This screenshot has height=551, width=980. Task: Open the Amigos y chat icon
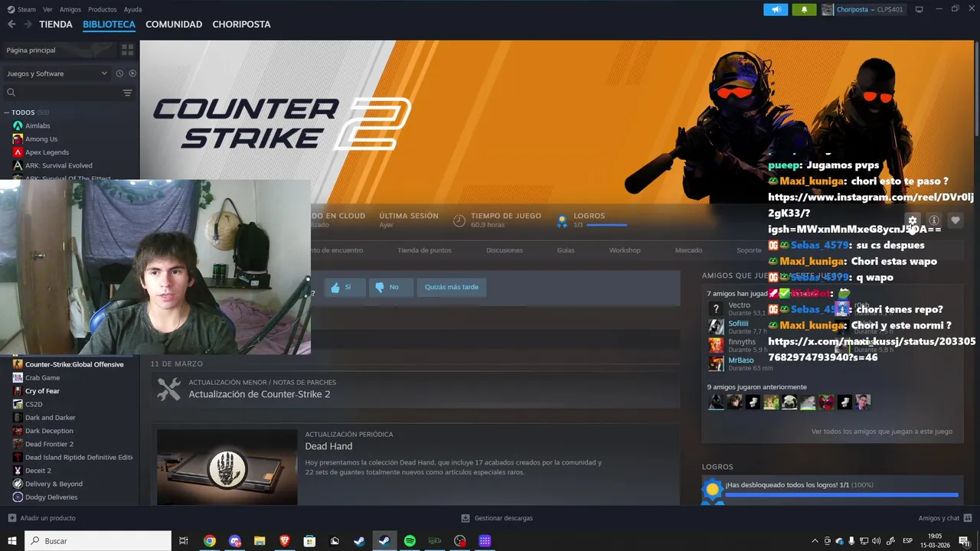click(x=967, y=518)
